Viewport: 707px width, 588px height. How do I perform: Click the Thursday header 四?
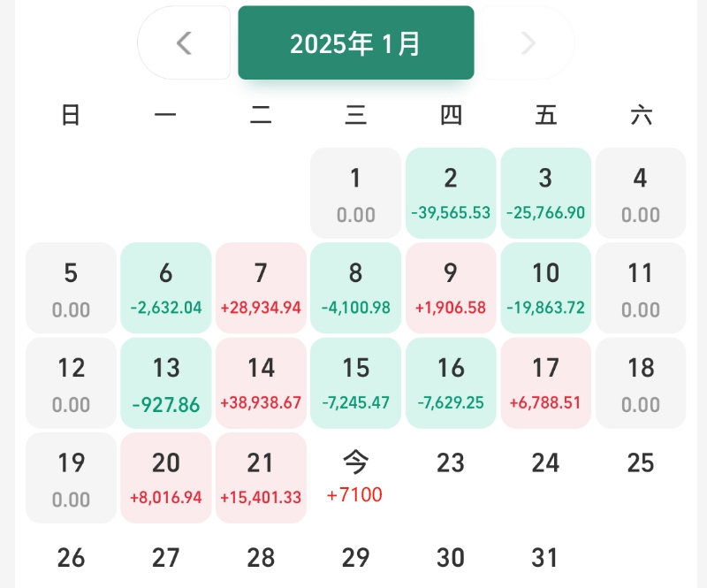point(451,115)
